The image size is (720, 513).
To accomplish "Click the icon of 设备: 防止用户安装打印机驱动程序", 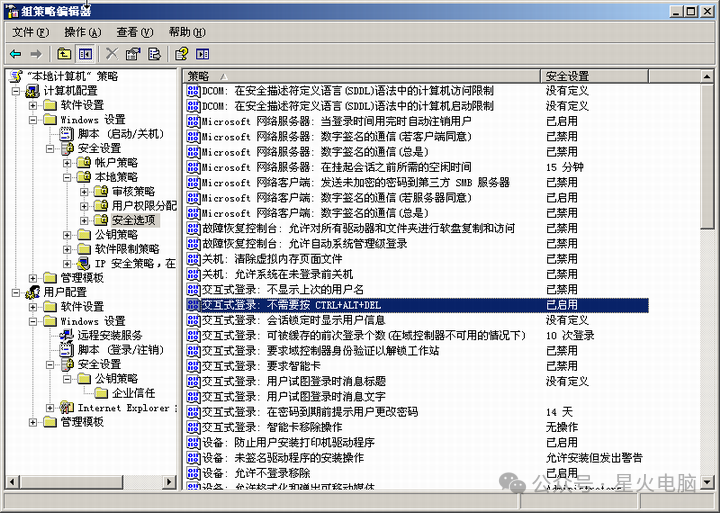I will [x=193, y=443].
